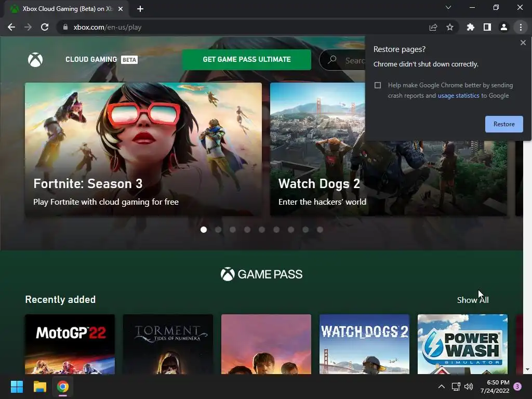
Task: Click the browser forward arrow
Action: coord(28,27)
